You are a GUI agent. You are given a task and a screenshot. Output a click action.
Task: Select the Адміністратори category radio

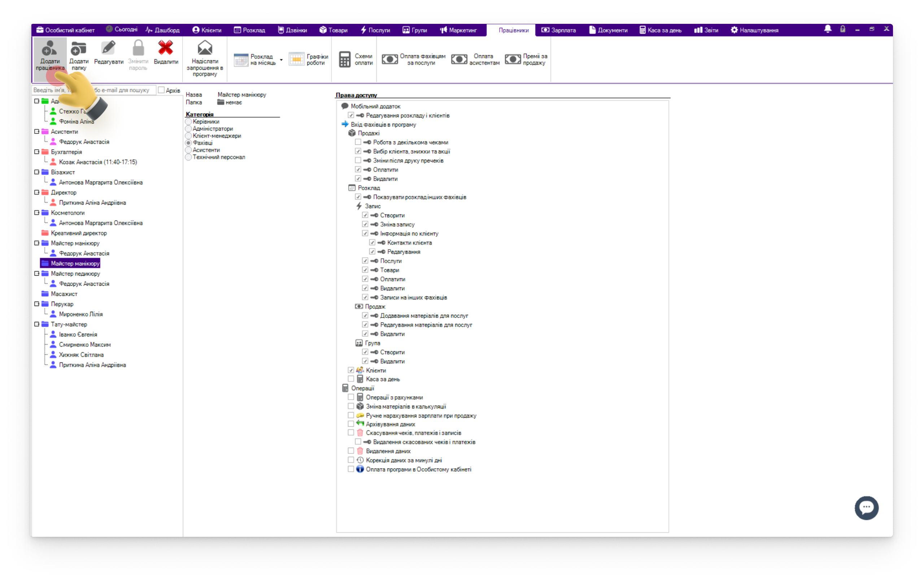(x=188, y=129)
